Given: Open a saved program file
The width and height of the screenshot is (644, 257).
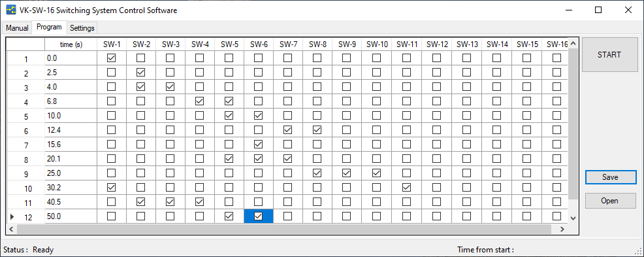Looking at the screenshot, I should [x=609, y=201].
